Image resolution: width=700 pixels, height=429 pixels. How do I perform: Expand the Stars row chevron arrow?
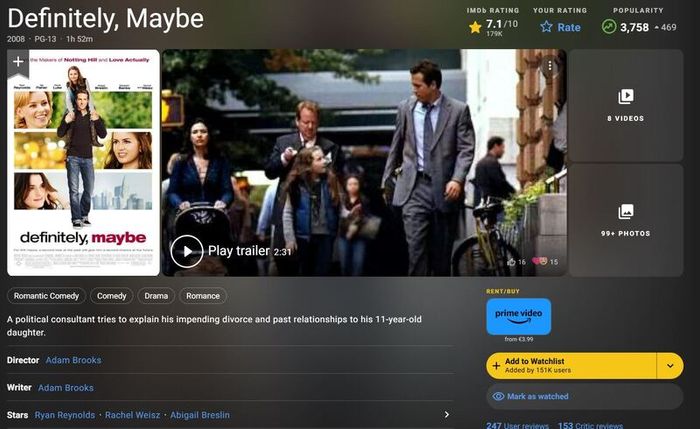click(x=446, y=415)
